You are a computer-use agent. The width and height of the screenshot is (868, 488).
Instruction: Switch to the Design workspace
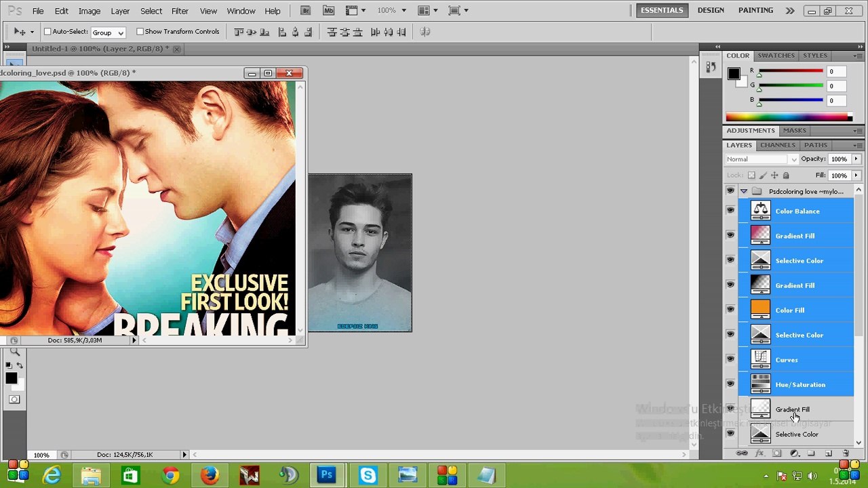[x=711, y=11]
